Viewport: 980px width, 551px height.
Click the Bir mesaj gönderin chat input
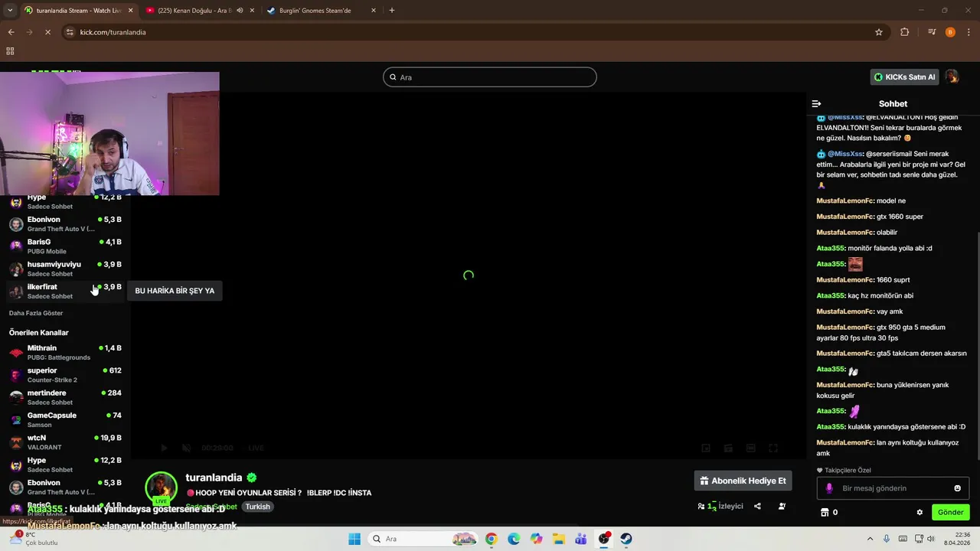coord(893,488)
